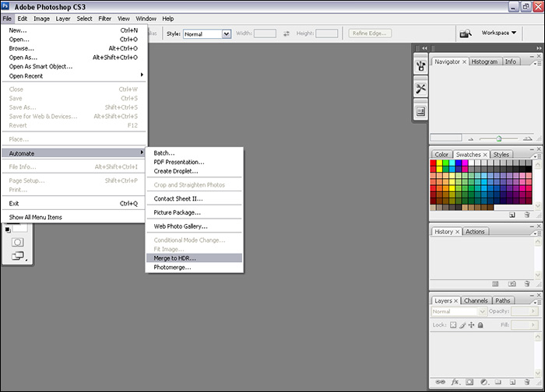Close the Swatches tab
This screenshot has height=392, width=545.
(x=485, y=155)
